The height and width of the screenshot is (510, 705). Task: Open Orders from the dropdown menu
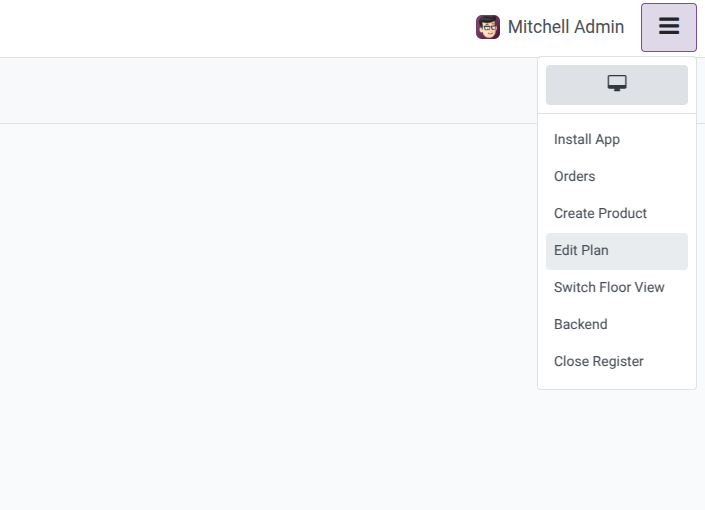575,176
